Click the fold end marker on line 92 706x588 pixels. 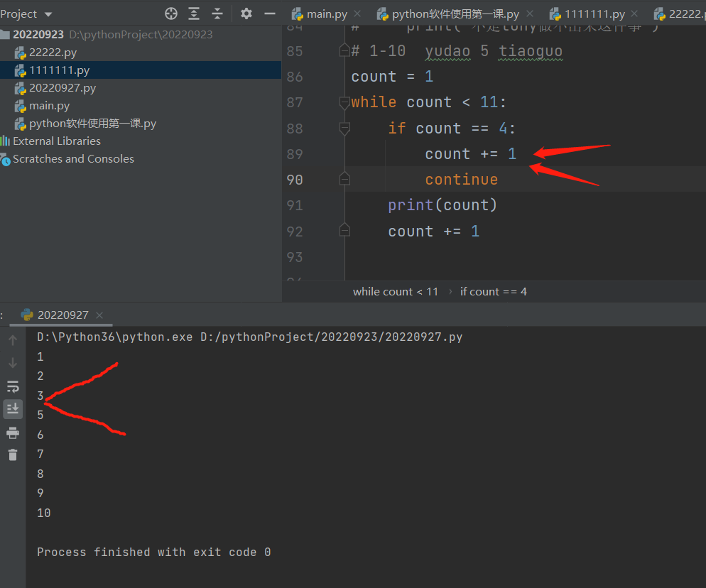tap(344, 231)
